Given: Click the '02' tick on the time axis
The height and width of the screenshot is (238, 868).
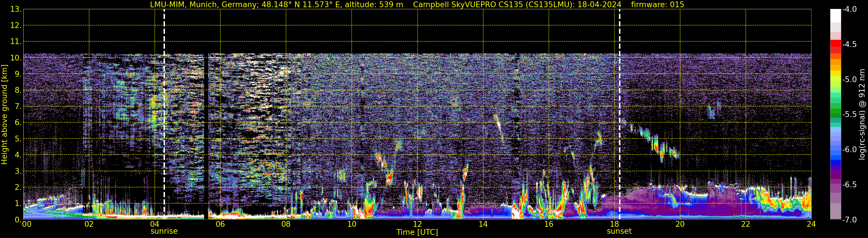Looking at the screenshot, I should tap(89, 224).
